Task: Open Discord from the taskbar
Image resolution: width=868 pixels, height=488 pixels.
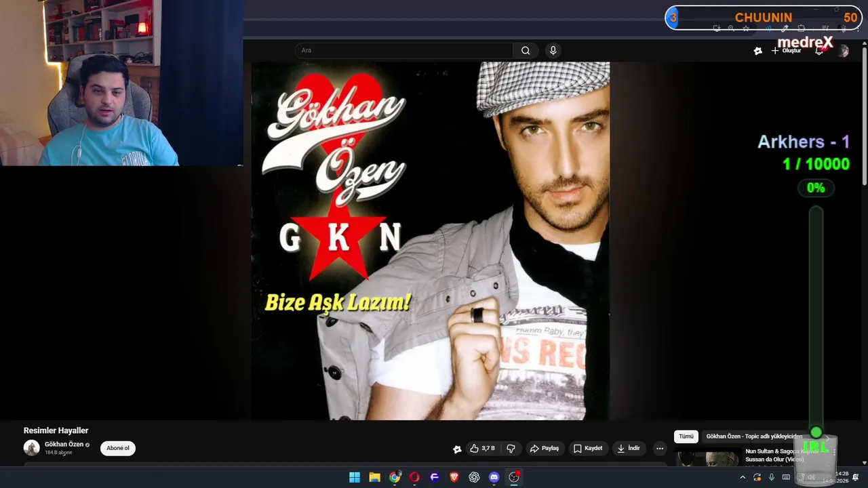Action: 494,477
